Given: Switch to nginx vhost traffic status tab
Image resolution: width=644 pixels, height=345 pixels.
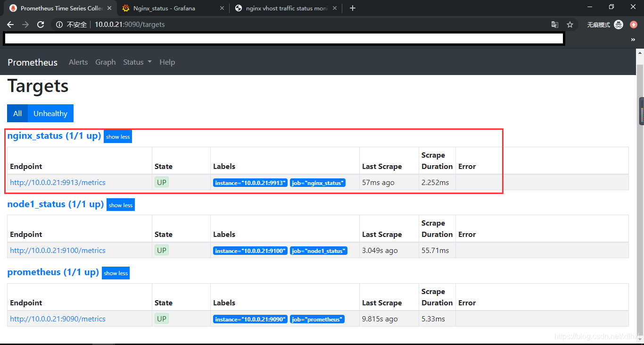Looking at the screenshot, I should 285,8.
